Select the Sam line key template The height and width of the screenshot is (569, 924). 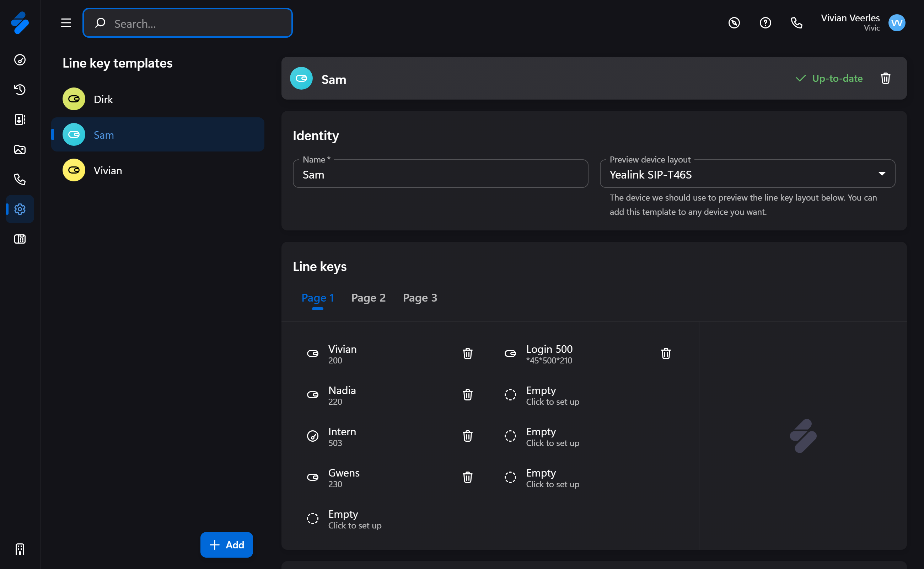157,134
